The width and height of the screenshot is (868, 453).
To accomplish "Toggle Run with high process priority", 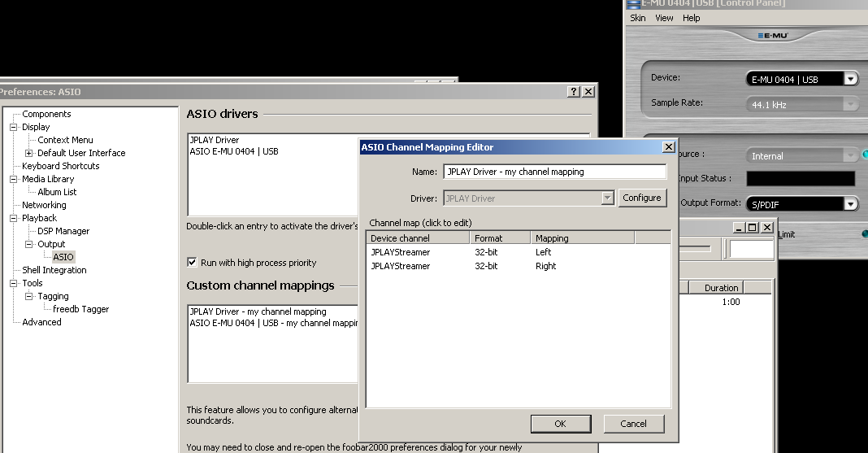I will click(192, 263).
